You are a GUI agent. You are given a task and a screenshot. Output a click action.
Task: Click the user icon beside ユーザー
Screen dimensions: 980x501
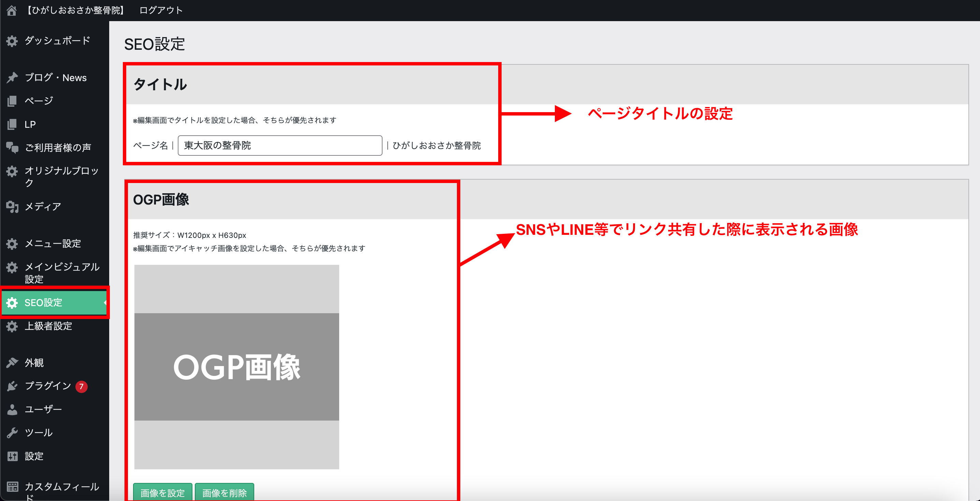click(12, 409)
